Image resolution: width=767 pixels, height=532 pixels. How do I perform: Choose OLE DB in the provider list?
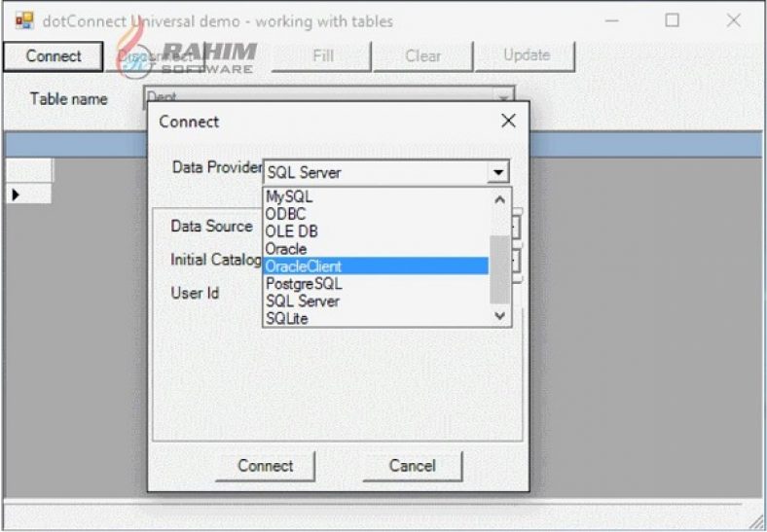point(376,231)
